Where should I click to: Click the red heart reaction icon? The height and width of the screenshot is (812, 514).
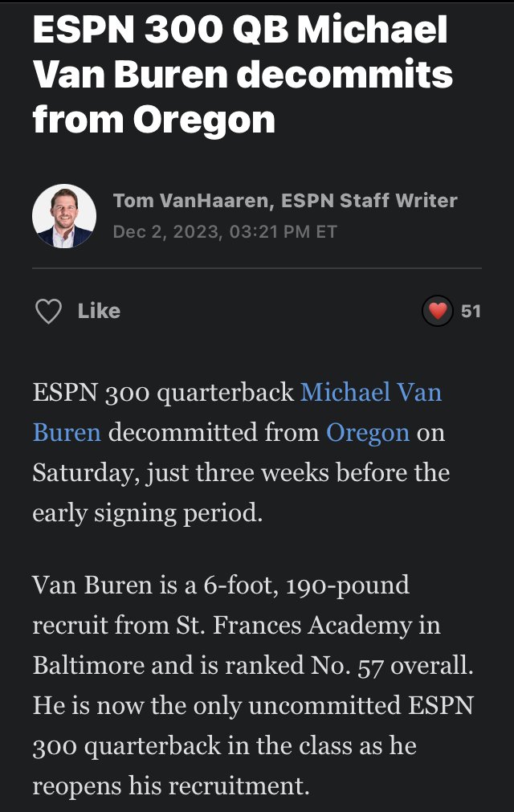438,311
